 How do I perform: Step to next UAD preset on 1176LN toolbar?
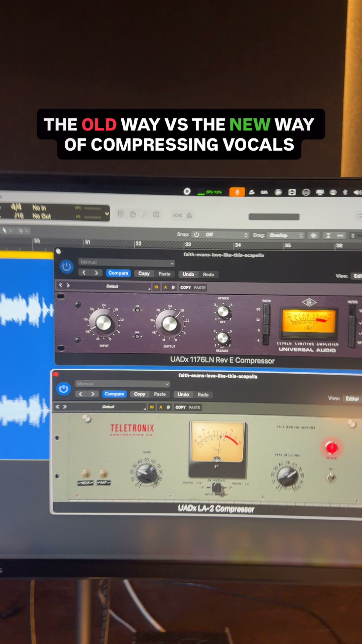pos(68,285)
